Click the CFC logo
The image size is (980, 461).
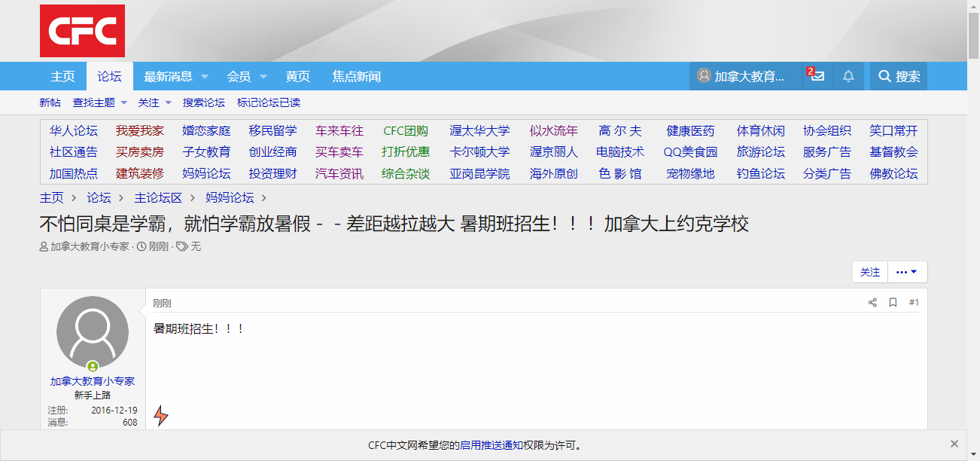tap(82, 31)
